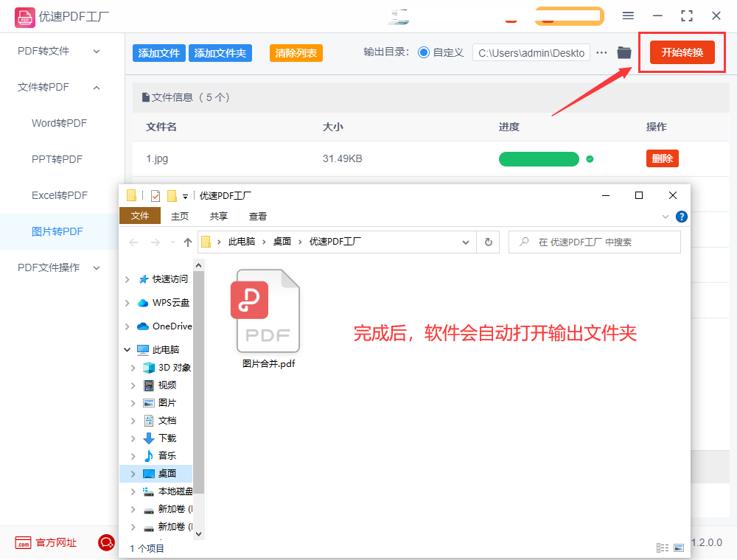737x560 pixels.
Task: Select the 自定义 output directory radio button
Action: (424, 52)
